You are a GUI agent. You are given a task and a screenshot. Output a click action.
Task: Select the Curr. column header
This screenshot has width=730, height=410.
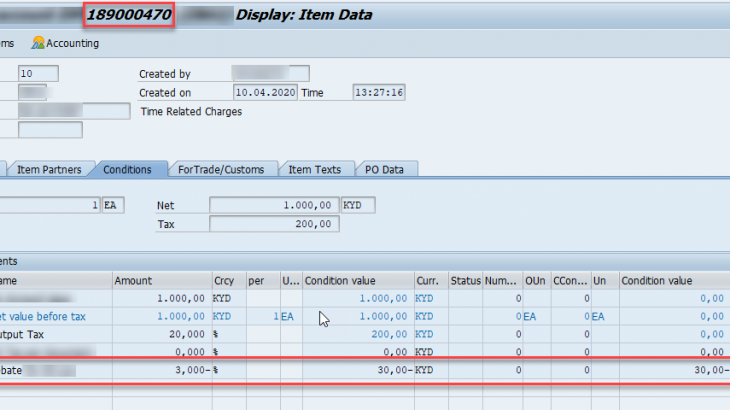point(431,281)
